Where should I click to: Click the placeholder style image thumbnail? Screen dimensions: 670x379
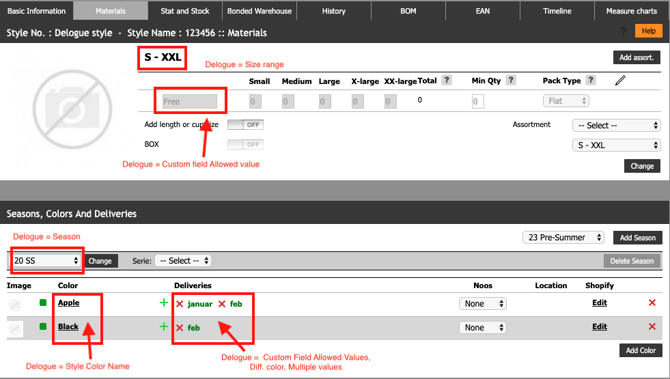click(73, 109)
